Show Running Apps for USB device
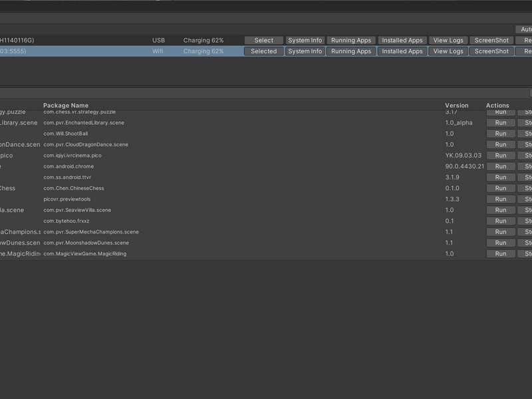 click(x=351, y=41)
